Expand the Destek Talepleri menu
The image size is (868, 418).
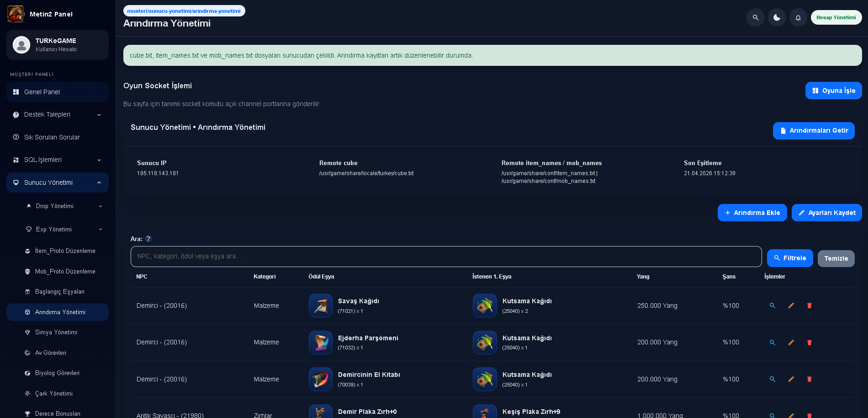58,114
